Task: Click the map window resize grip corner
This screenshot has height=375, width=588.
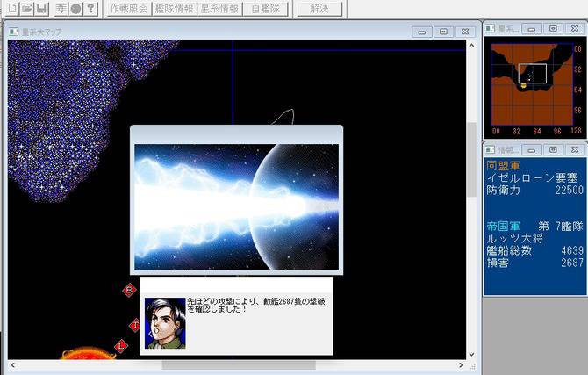Action: click(x=472, y=366)
